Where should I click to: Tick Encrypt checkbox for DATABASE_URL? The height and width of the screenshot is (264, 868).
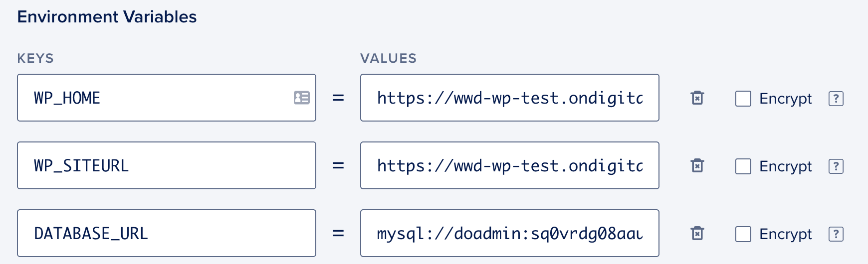click(743, 234)
